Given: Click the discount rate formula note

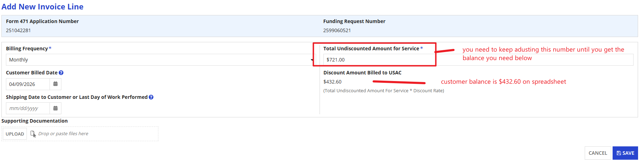Looking at the screenshot, I should coord(383,91).
